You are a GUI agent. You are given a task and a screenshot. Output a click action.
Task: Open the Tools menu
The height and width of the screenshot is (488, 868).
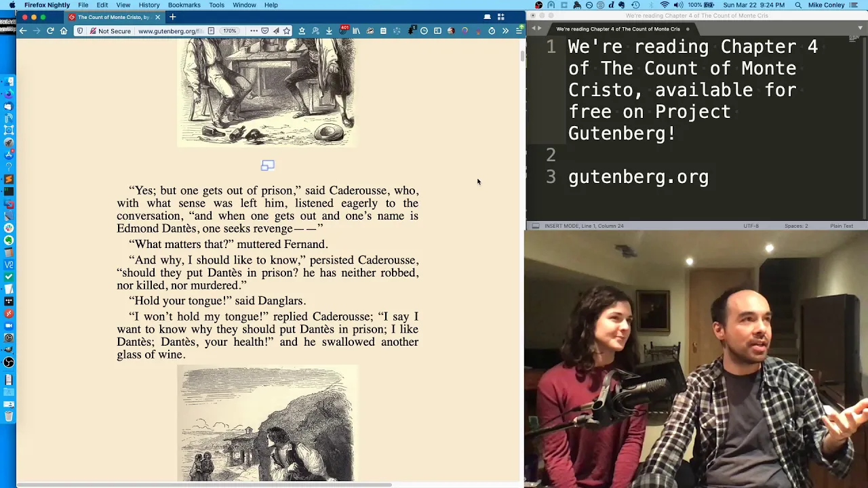216,5
